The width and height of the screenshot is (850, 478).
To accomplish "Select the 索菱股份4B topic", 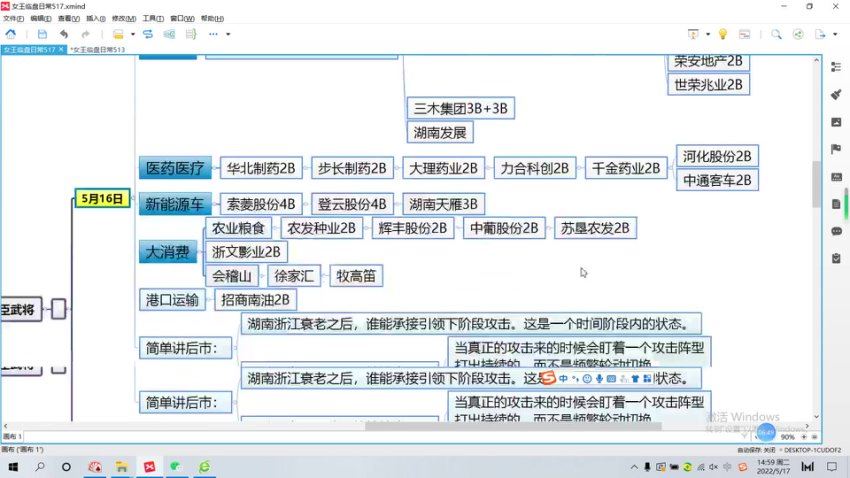I will click(x=261, y=204).
